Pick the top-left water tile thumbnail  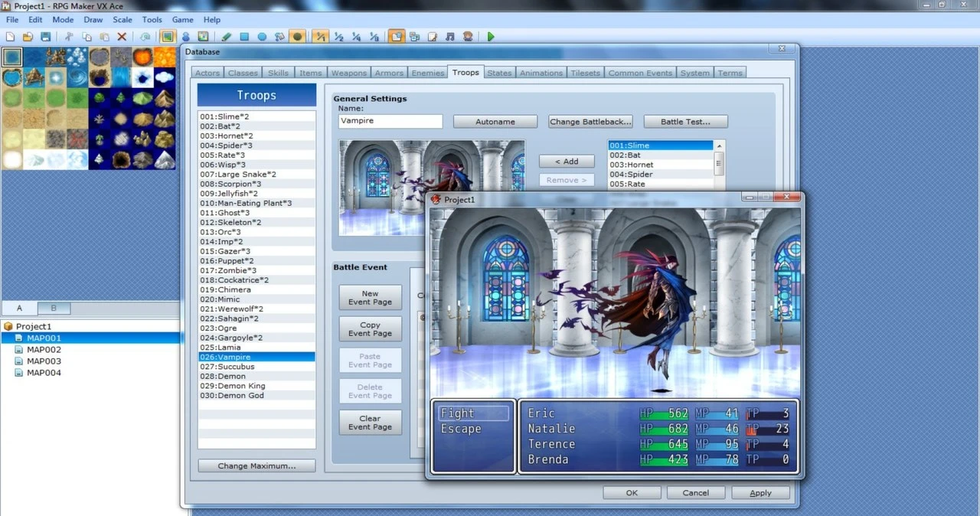click(x=11, y=57)
